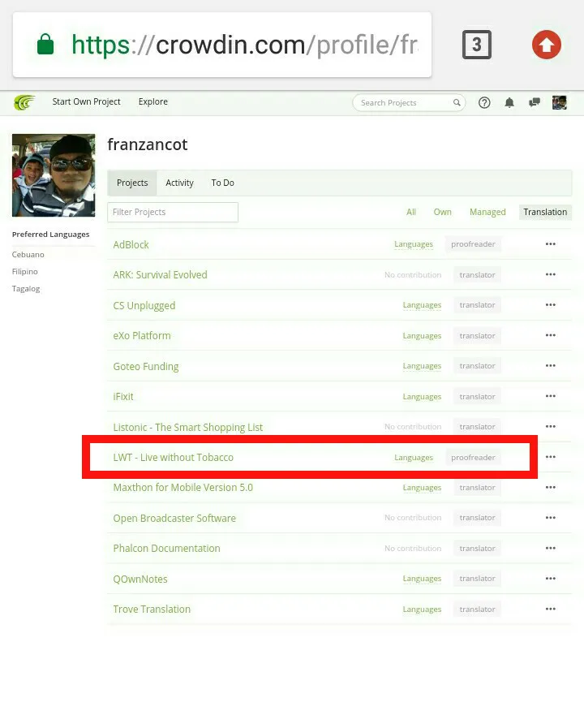Open more options for LWT row
The image size is (584, 728).
pyautogui.click(x=551, y=457)
